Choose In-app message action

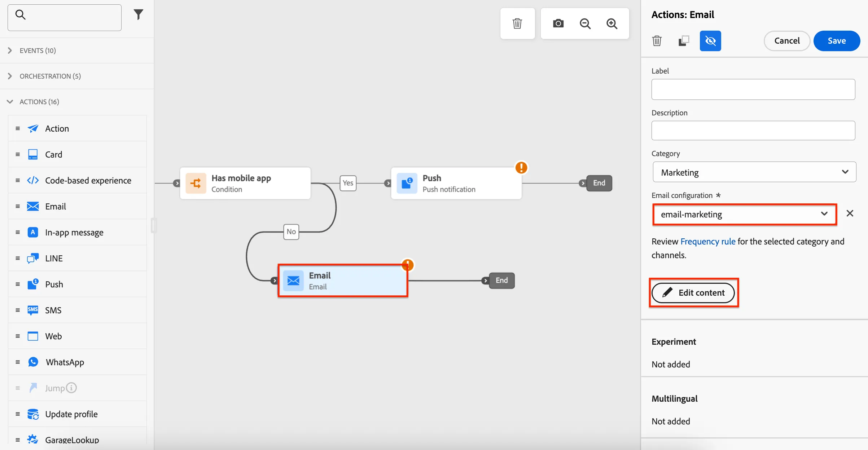click(x=77, y=232)
